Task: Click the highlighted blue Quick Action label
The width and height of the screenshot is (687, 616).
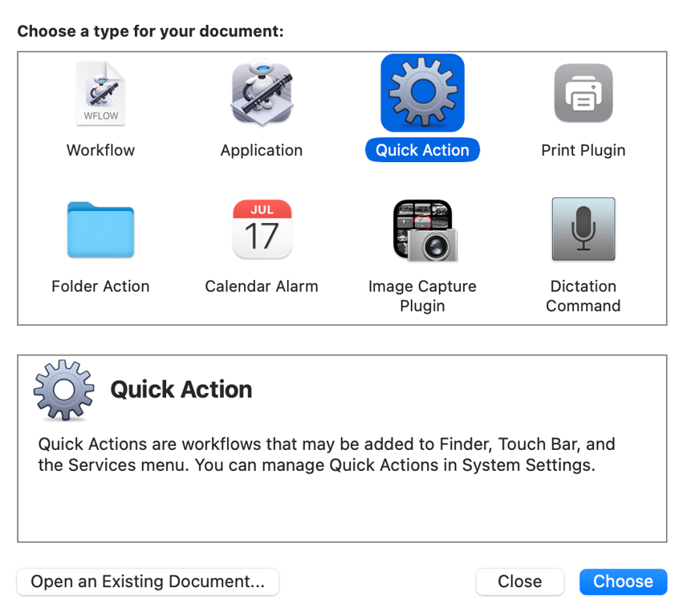Action: pos(422,149)
